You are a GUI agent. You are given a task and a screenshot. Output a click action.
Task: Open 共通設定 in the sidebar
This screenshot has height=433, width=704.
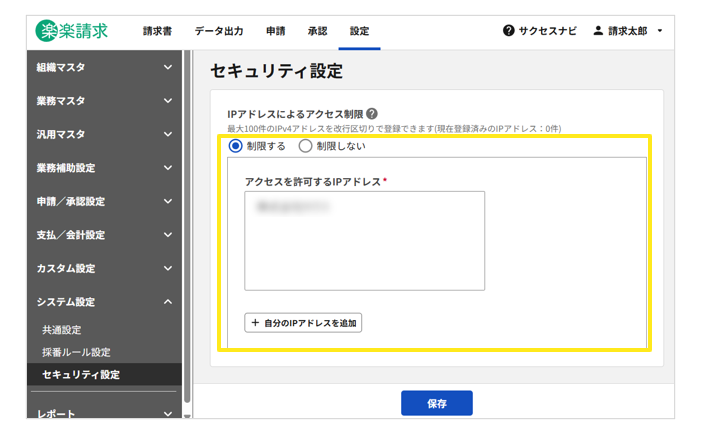click(62, 330)
